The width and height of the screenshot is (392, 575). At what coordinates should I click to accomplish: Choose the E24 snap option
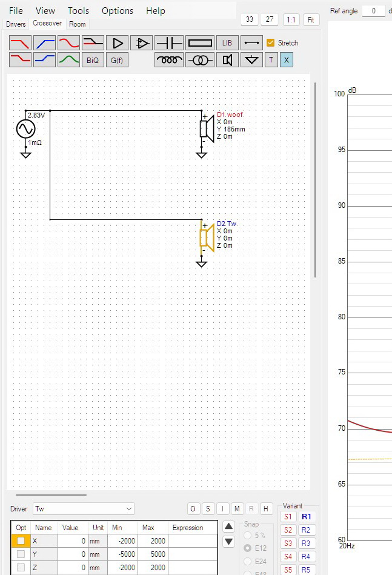(248, 562)
